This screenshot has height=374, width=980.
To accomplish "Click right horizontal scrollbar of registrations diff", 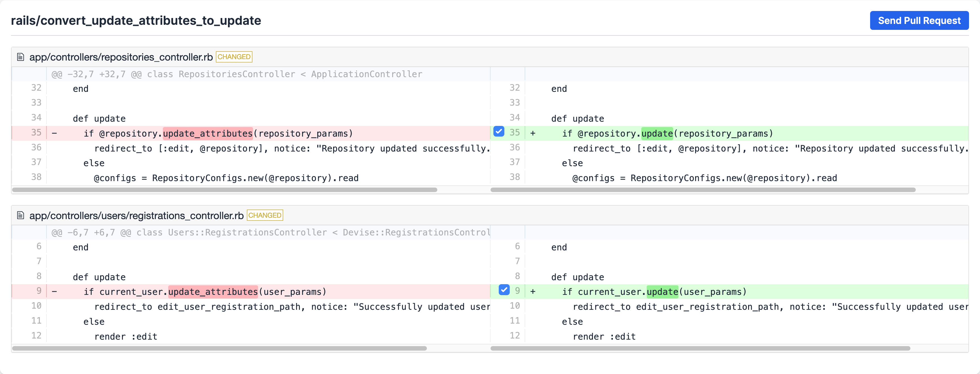I will (x=700, y=348).
